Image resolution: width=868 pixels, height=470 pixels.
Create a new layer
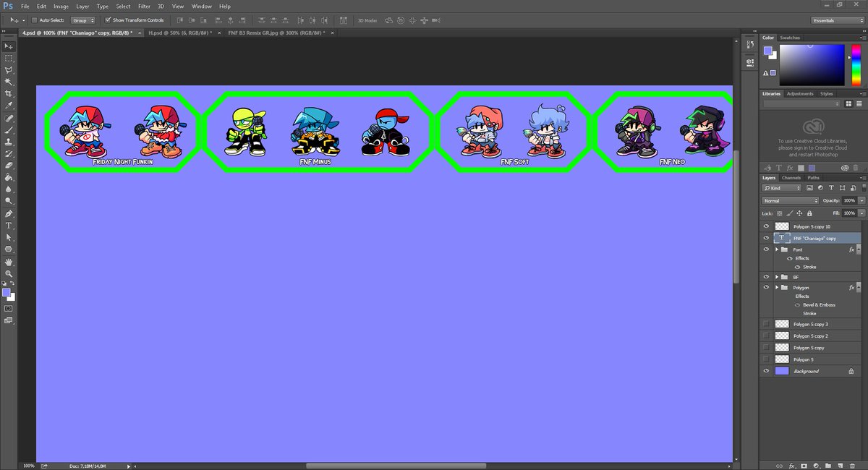840,465
